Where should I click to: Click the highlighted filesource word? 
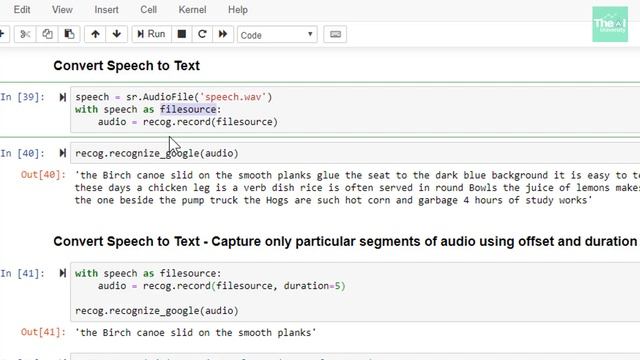point(188,109)
